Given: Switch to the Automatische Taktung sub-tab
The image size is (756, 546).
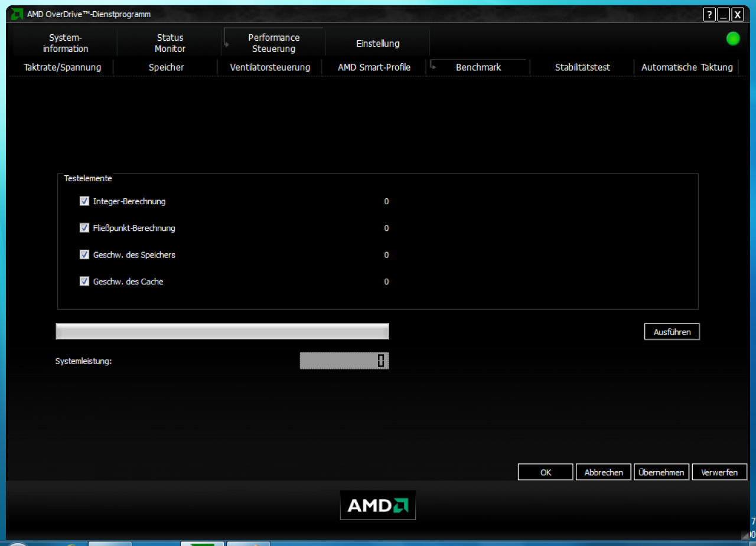Looking at the screenshot, I should tap(687, 67).
